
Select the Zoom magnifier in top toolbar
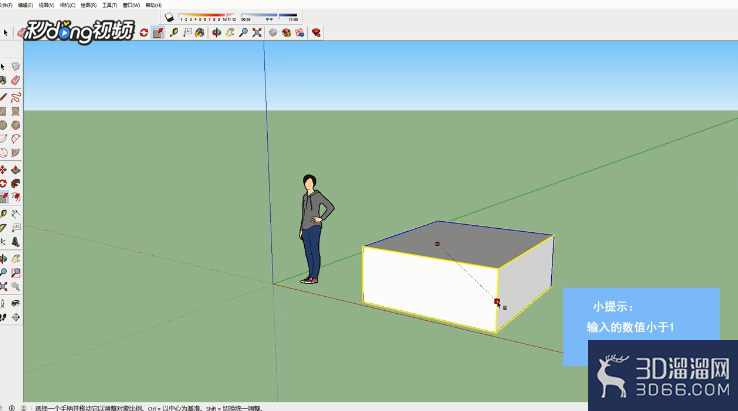point(243,32)
